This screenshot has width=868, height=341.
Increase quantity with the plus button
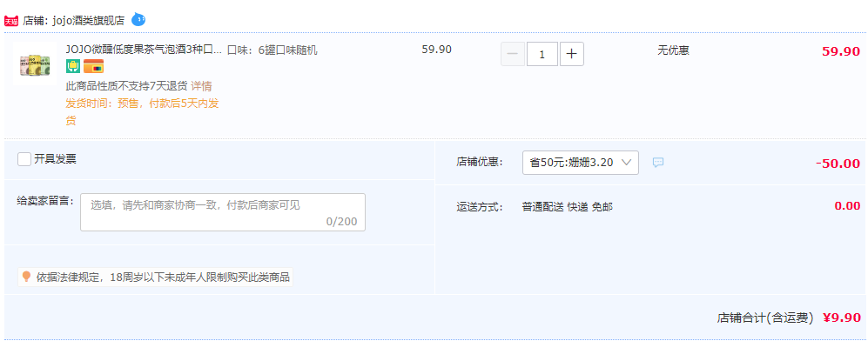pyautogui.click(x=572, y=54)
